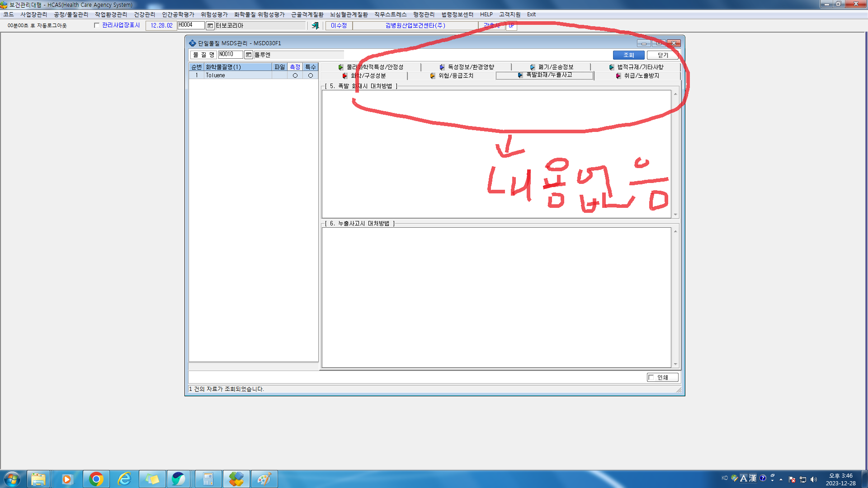
Task: Open the substance code lookup icon
Action: [x=248, y=55]
